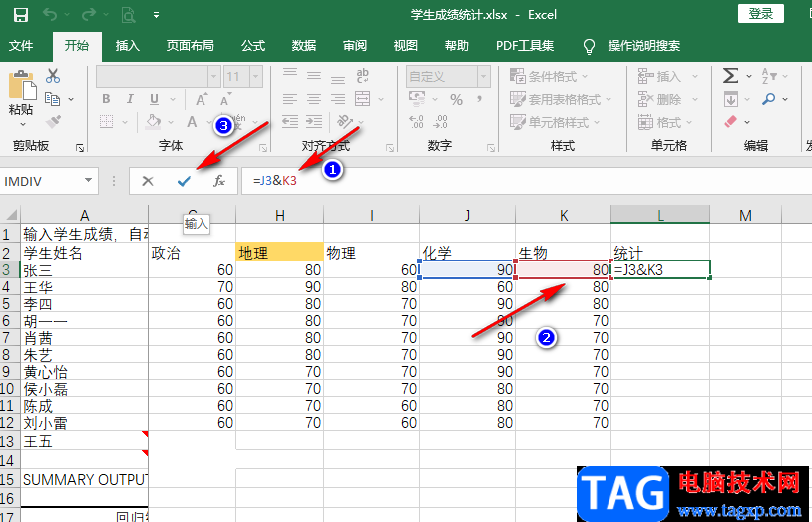Open 单元格样式 dropdown
The image size is (812, 522).
click(555, 122)
